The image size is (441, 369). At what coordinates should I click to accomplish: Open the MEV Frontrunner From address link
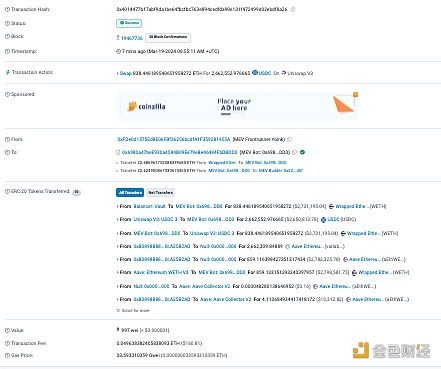click(x=174, y=139)
